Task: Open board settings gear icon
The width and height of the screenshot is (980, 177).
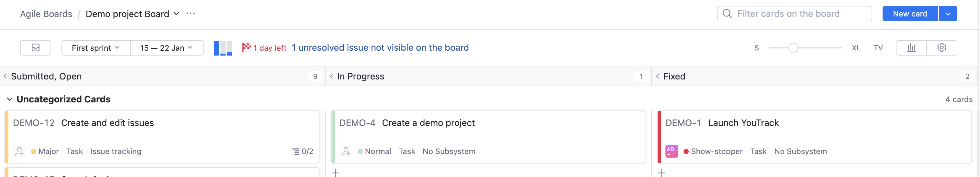Action: pos(941,48)
